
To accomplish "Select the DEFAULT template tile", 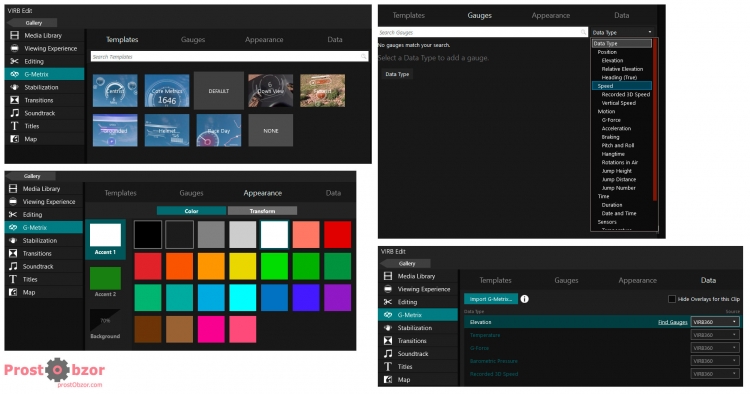I will pos(219,91).
